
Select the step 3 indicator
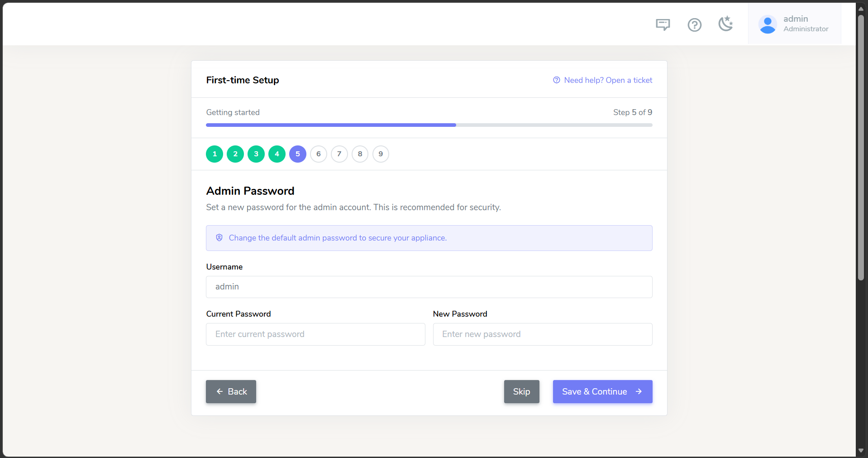tap(256, 154)
